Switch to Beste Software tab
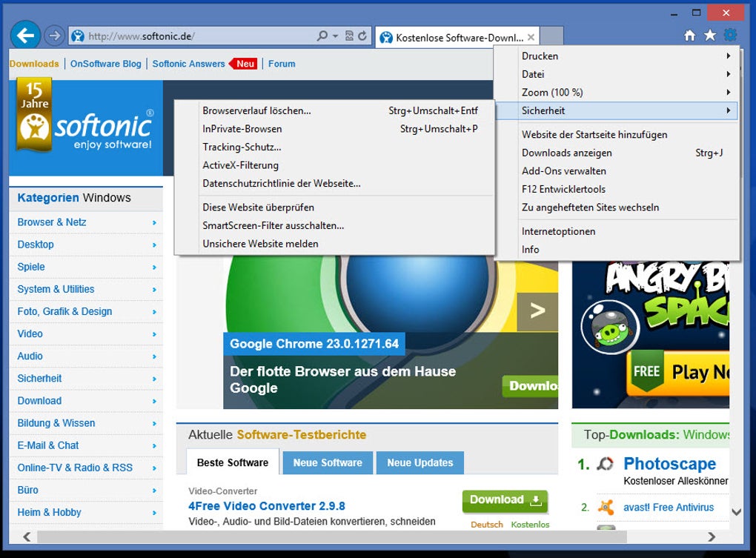The width and height of the screenshot is (756, 558). click(233, 462)
